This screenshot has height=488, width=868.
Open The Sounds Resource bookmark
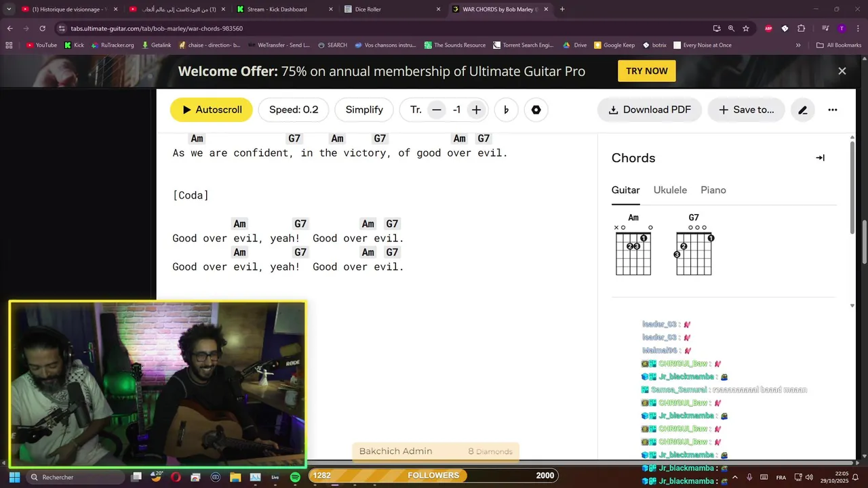coord(454,45)
